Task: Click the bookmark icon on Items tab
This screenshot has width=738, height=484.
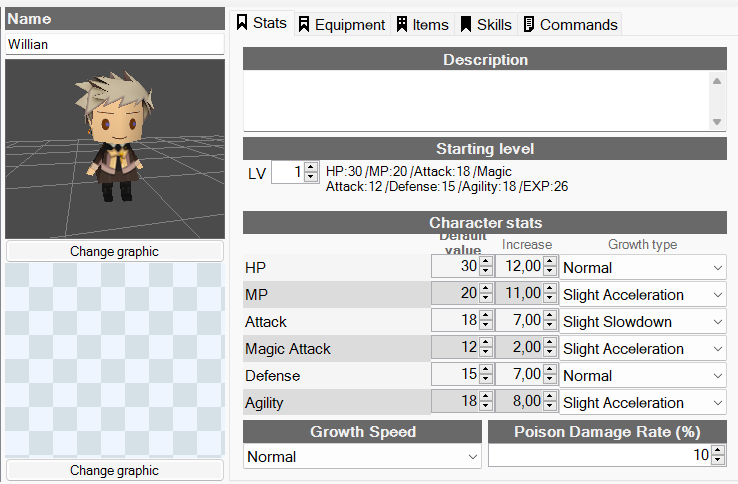Action: pos(402,25)
